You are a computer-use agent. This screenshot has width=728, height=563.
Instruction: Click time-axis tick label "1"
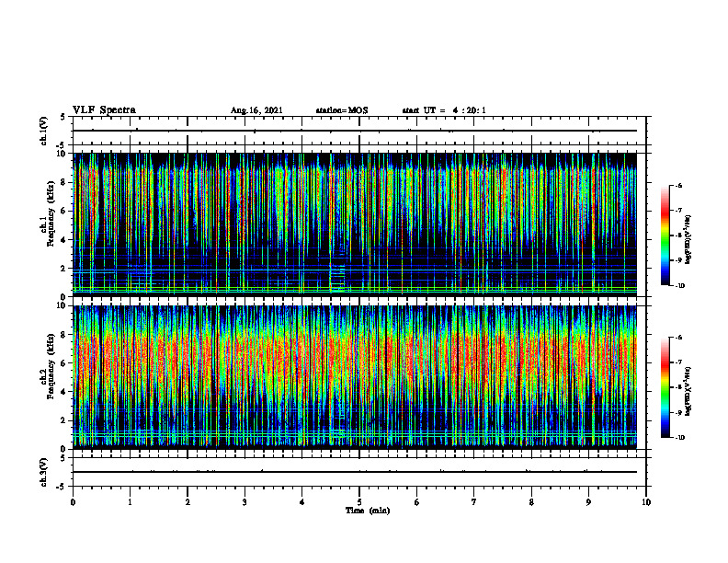(130, 502)
